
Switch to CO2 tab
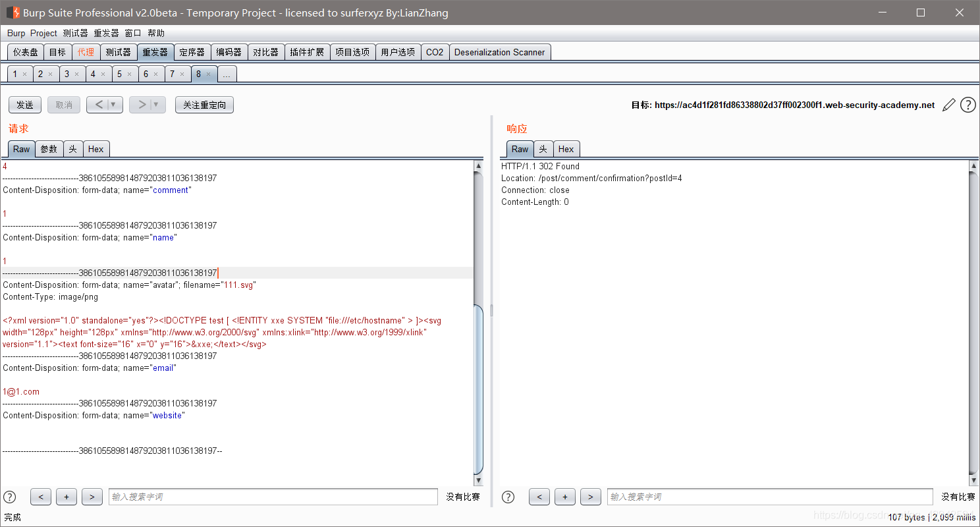[x=435, y=52]
